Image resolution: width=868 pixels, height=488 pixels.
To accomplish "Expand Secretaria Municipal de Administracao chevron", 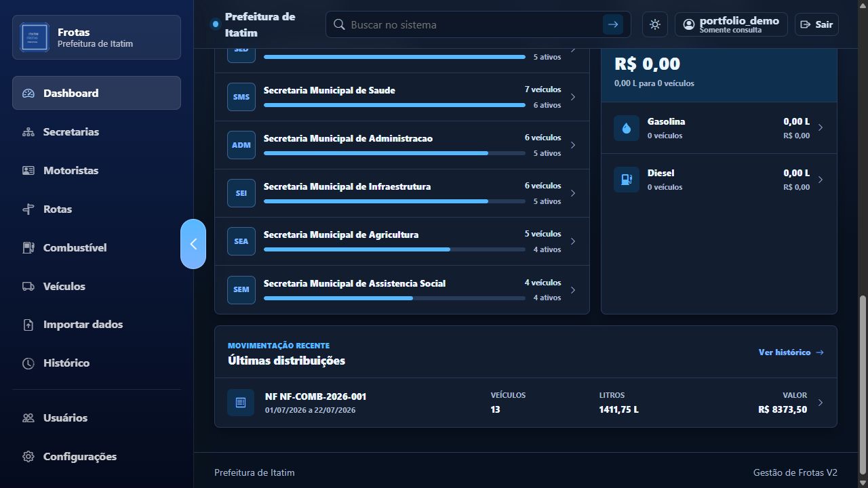I will (x=573, y=145).
